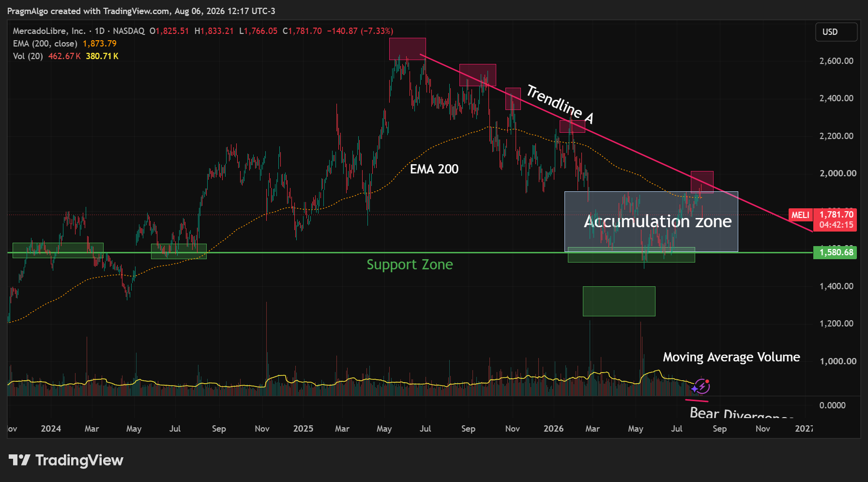868x482 pixels.
Task: Click the 2,400.00 price axis label
Action: click(x=836, y=98)
